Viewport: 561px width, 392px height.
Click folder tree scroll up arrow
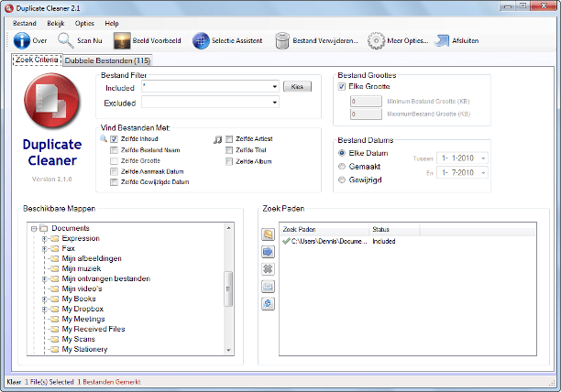pos(228,228)
